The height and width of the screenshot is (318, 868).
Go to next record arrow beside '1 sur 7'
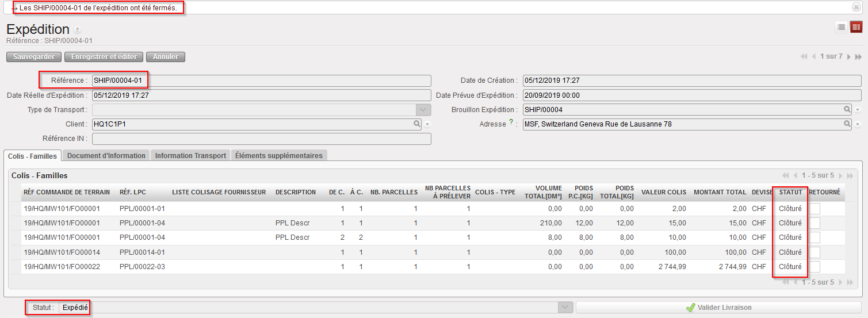(848, 57)
